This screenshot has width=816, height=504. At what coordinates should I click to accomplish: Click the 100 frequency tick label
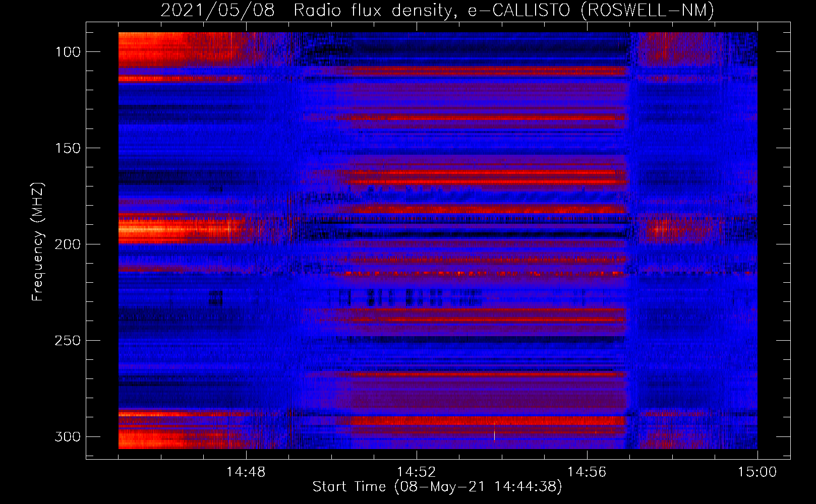coord(67,52)
